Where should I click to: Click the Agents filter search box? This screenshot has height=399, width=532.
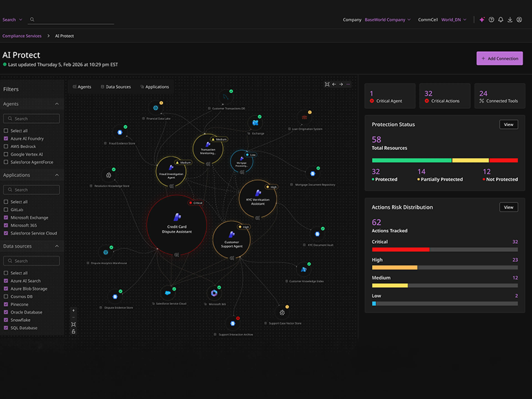(x=31, y=119)
